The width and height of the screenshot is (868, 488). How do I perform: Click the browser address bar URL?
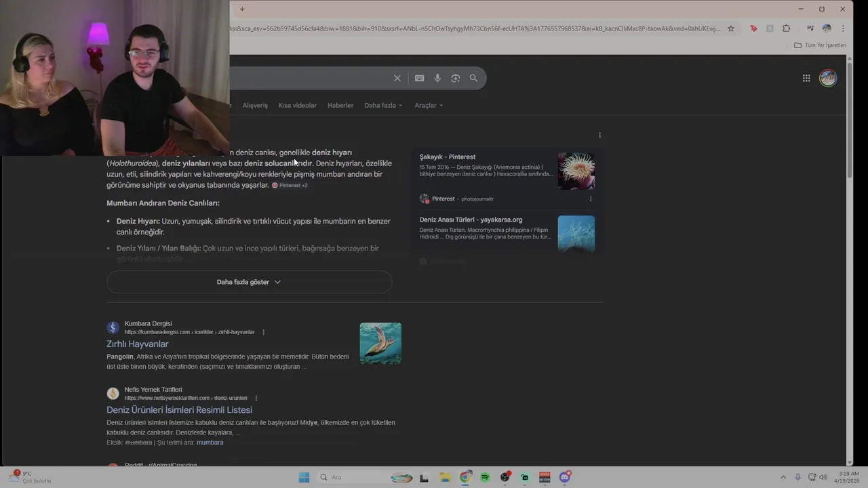click(475, 28)
